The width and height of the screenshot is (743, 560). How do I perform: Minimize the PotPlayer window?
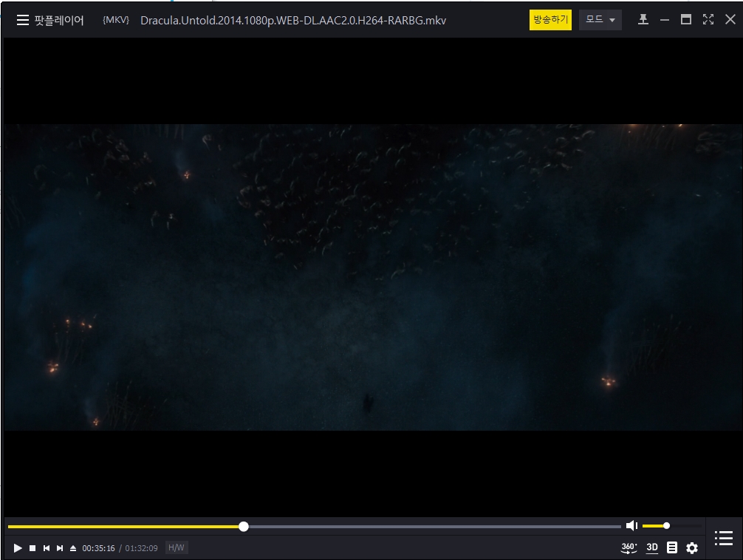pyautogui.click(x=664, y=20)
